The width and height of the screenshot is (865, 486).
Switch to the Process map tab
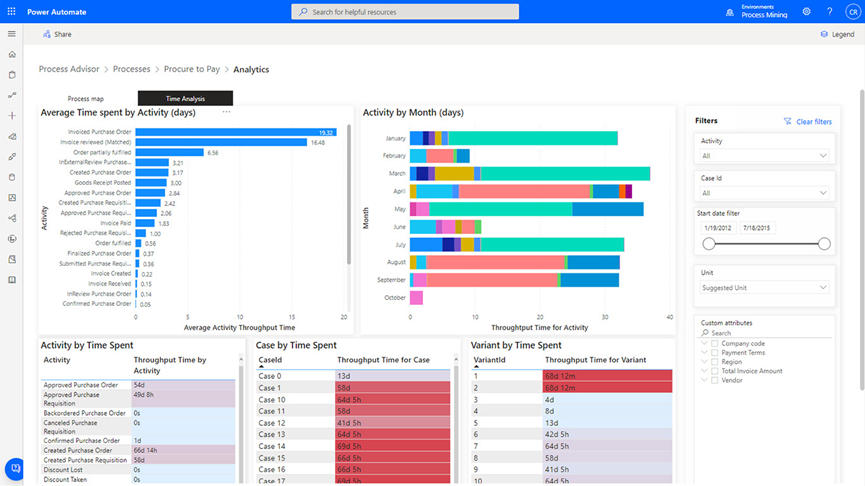pos(86,99)
